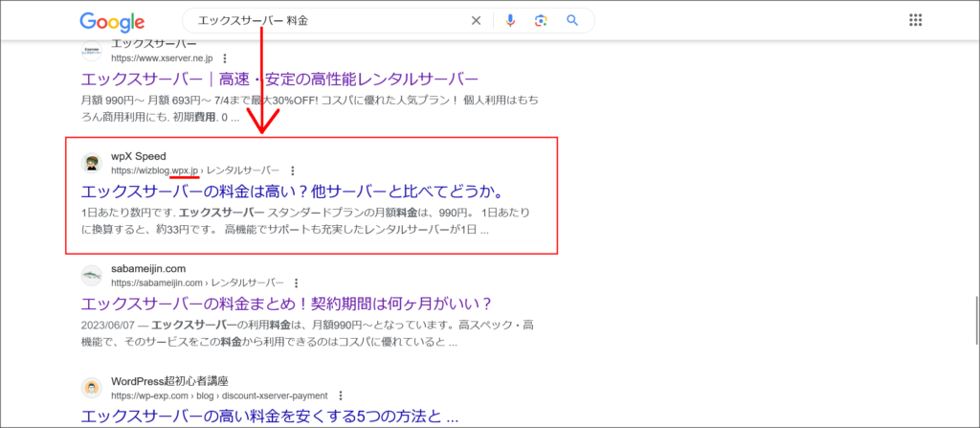
Task: Open the Google logo homepage link
Action: coord(112,21)
